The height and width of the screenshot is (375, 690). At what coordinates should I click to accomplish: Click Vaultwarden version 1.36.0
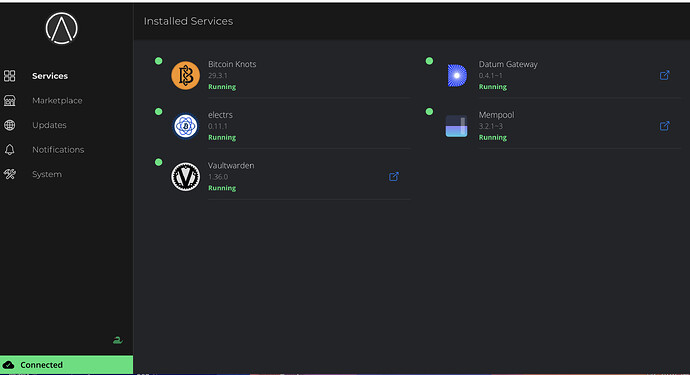[x=218, y=177]
